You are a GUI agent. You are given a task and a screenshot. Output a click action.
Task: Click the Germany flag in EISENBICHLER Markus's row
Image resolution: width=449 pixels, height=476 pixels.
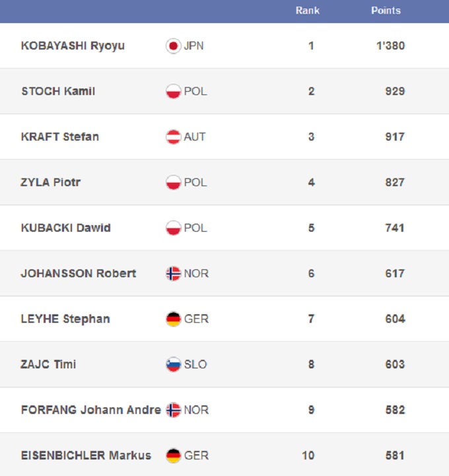pyautogui.click(x=173, y=456)
